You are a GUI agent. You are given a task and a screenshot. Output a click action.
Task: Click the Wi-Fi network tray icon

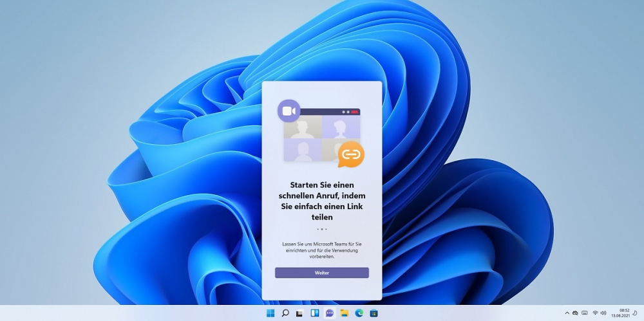pos(595,313)
